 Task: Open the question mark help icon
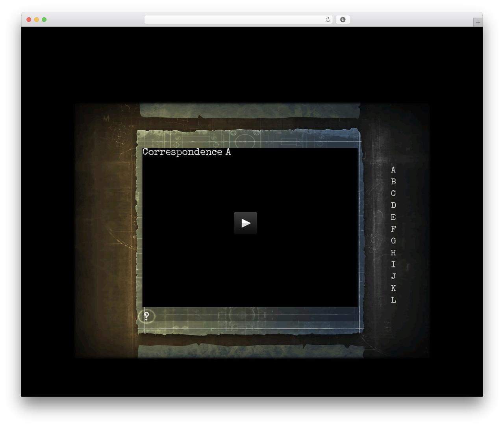coord(146,316)
